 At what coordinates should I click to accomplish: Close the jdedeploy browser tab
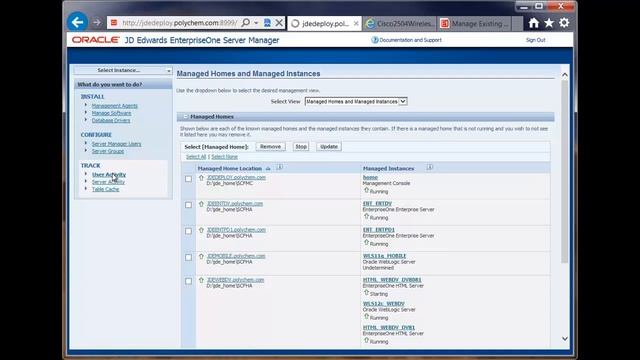coord(356,24)
